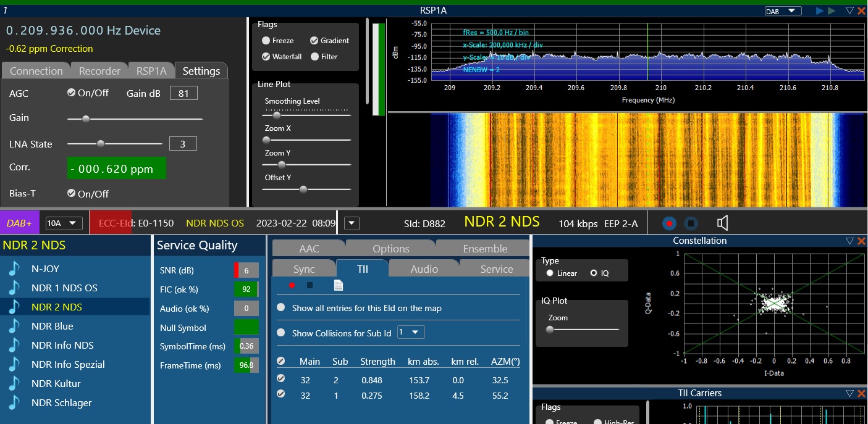Switch to the Connection tab
The height and width of the screenshot is (424, 868).
coord(36,71)
